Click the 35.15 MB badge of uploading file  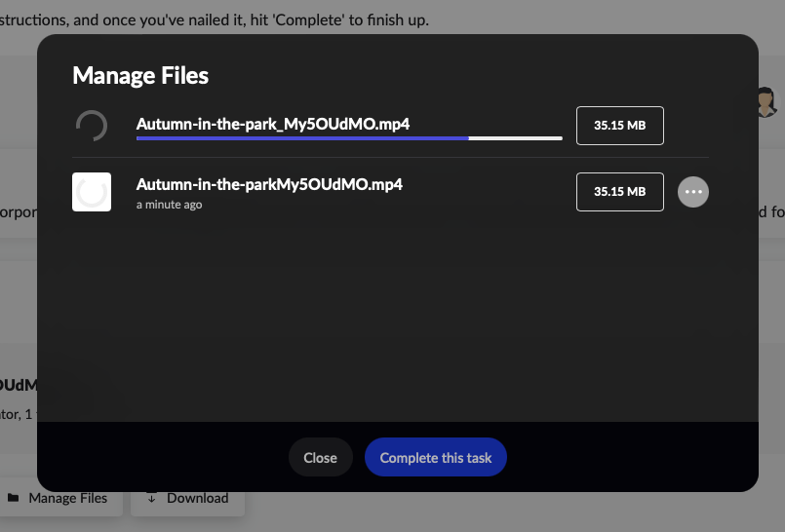[x=620, y=126]
